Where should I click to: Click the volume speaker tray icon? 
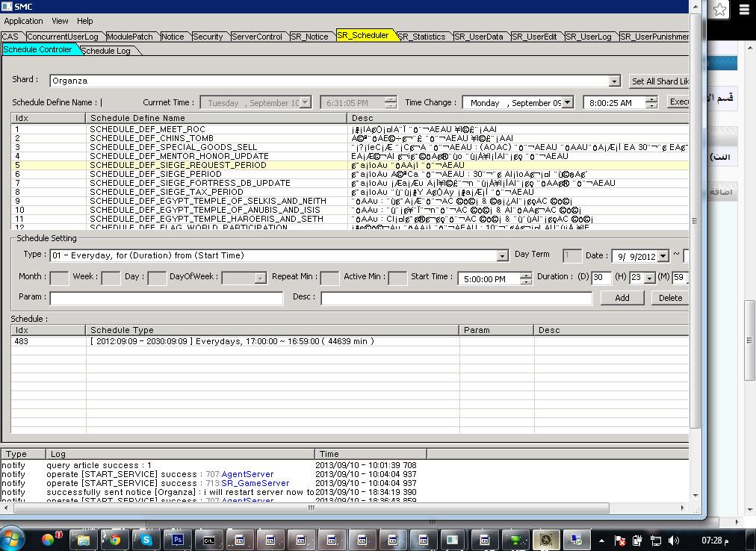(673, 540)
